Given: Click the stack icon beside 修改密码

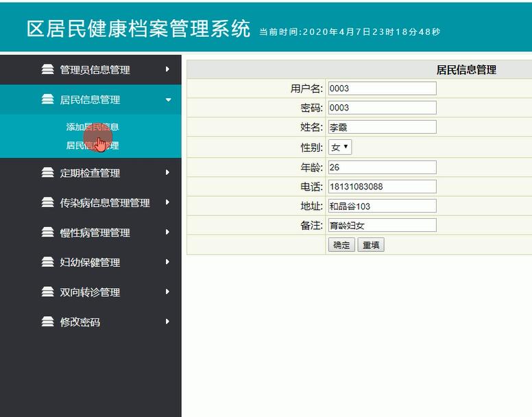Looking at the screenshot, I should click(47, 322).
